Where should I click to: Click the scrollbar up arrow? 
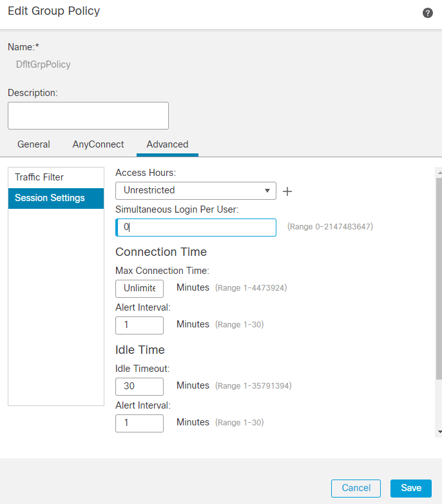(439, 173)
